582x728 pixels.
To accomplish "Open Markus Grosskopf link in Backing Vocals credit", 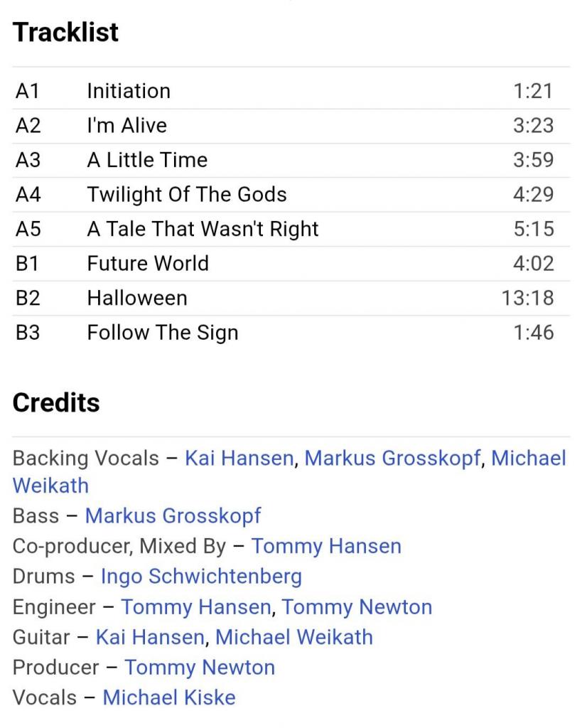I will [x=392, y=459].
